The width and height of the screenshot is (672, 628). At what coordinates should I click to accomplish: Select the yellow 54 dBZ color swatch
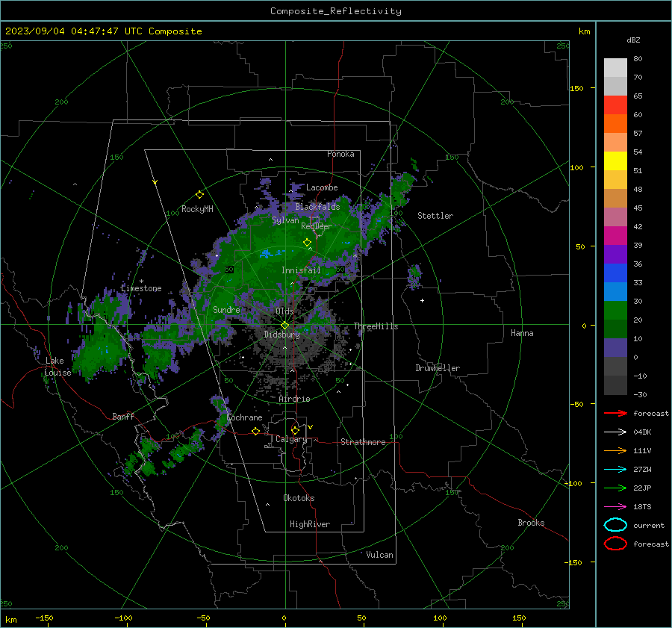coord(615,161)
